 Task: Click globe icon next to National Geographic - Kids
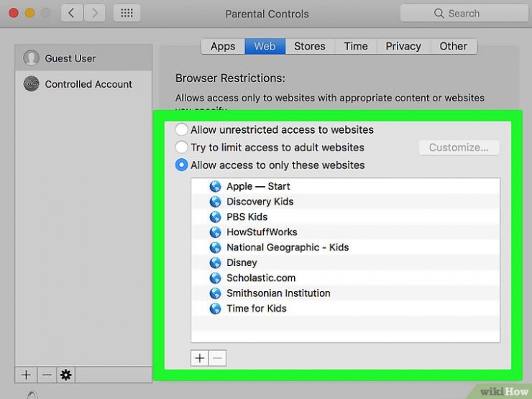[x=215, y=247]
